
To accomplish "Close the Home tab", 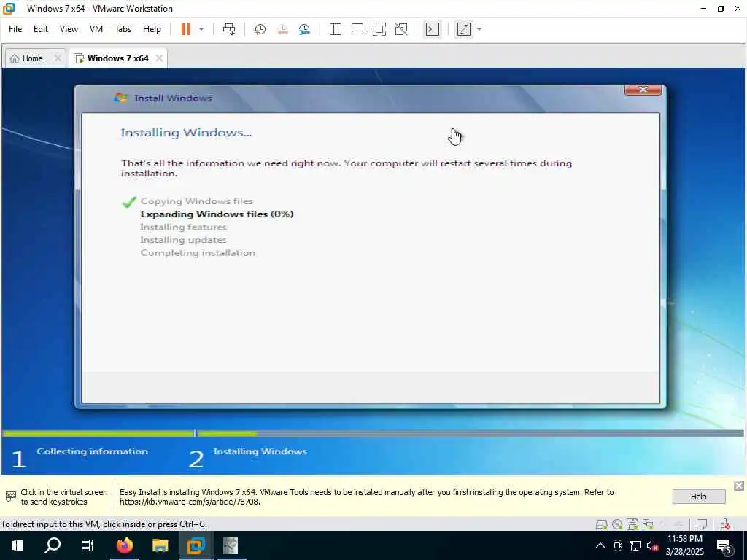I will click(x=58, y=58).
